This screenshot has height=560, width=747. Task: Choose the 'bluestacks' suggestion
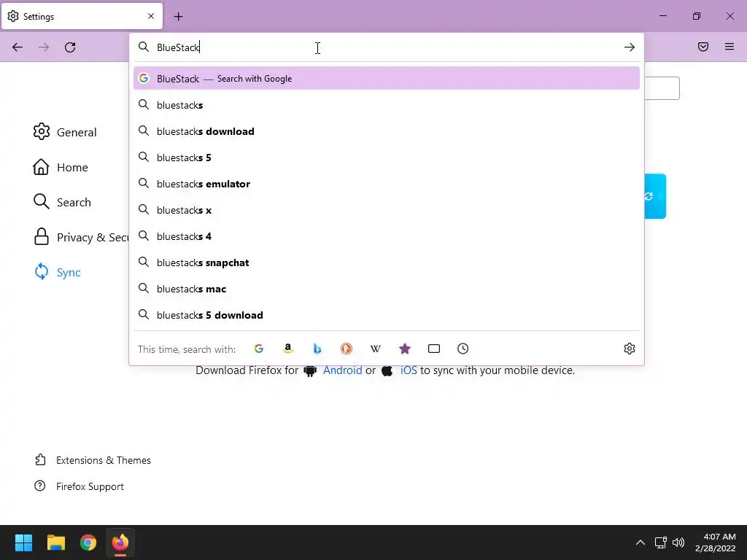(387, 105)
